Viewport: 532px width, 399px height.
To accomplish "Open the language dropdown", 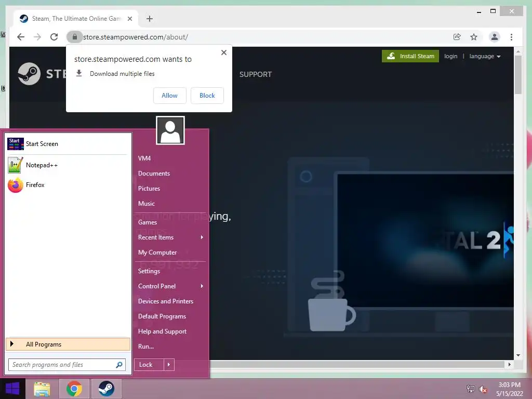I will pyautogui.click(x=485, y=56).
